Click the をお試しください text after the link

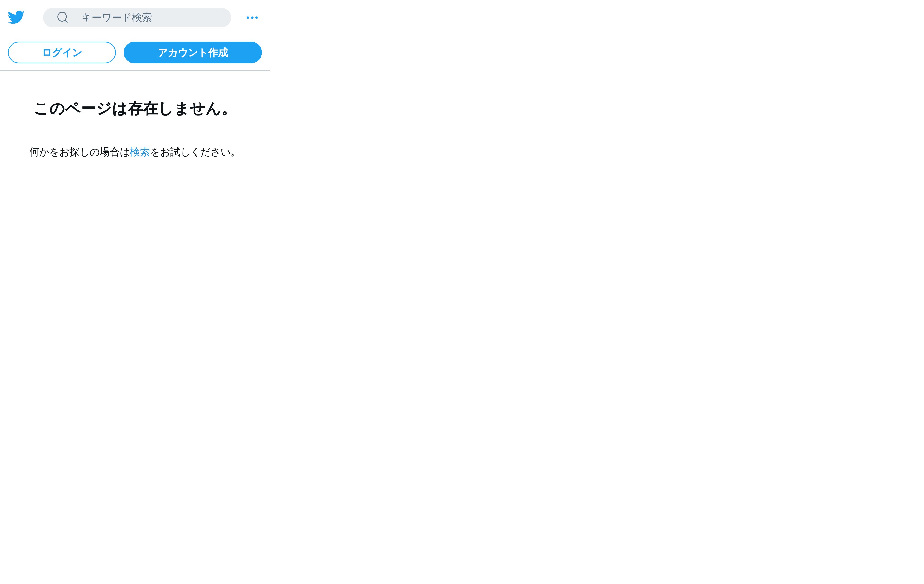[193, 152]
